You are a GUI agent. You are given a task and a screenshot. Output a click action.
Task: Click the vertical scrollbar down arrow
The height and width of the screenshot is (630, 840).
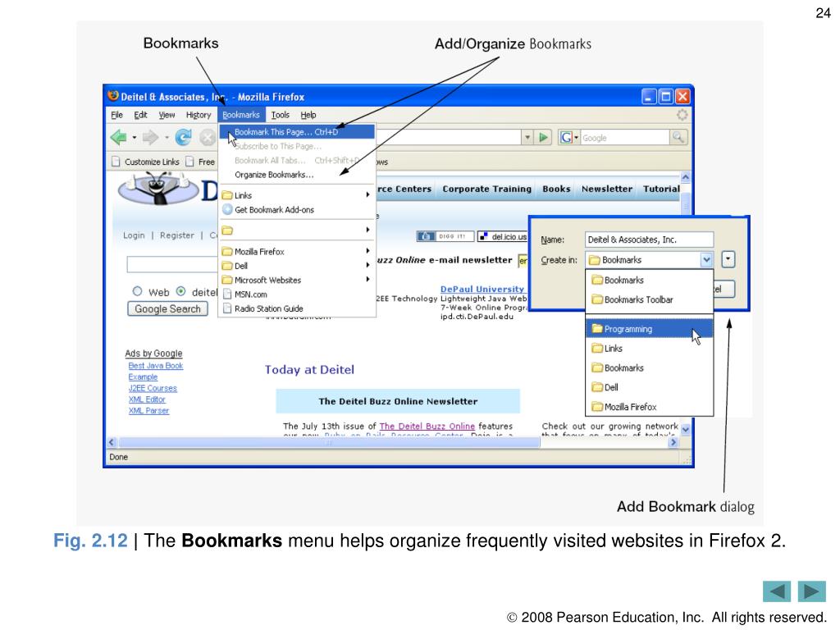(686, 430)
